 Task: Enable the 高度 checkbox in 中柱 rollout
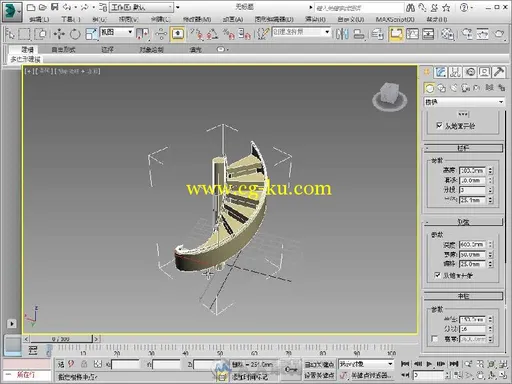435,339
